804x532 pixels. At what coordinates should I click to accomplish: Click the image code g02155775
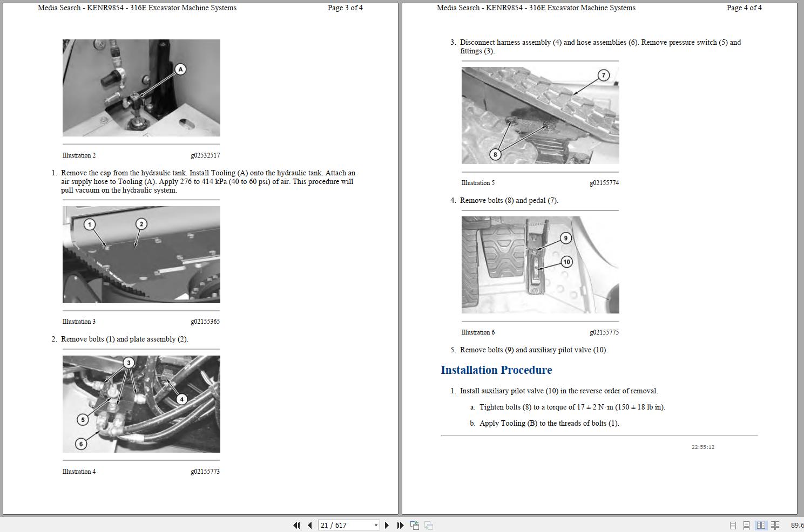(x=604, y=332)
